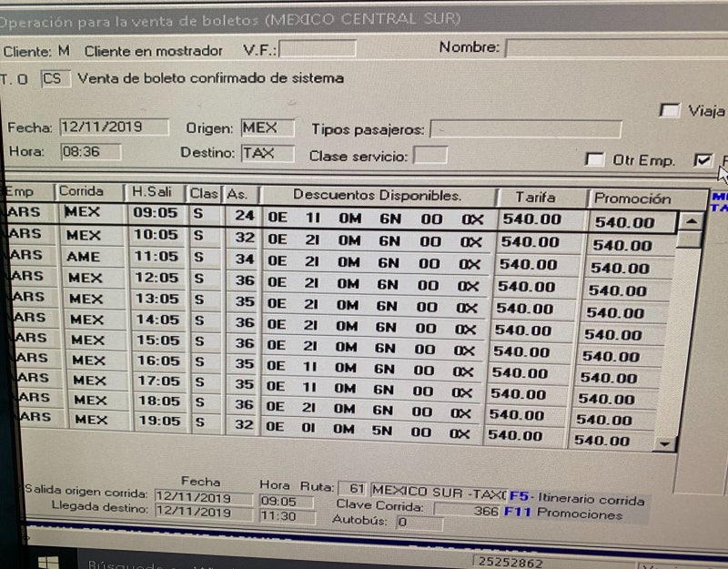The image size is (728, 569).
Task: Tick the Viaja checkbox
Action: (669, 110)
